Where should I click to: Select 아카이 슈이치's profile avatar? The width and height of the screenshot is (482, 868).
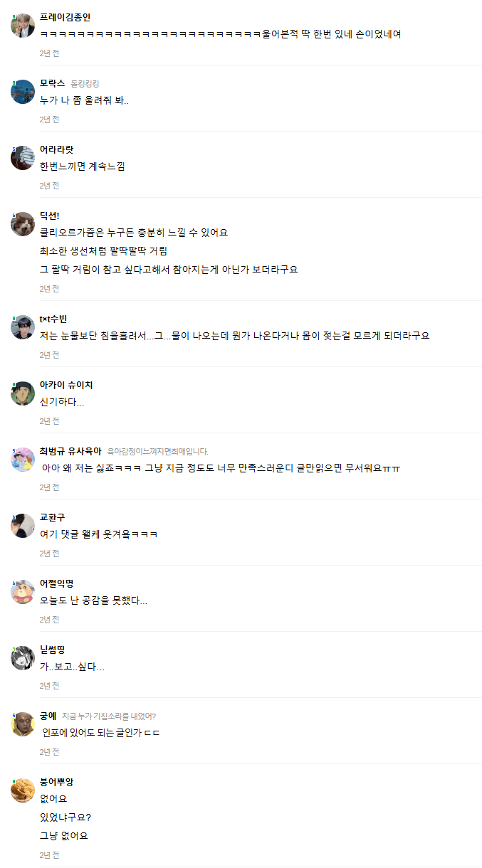tap(23, 393)
